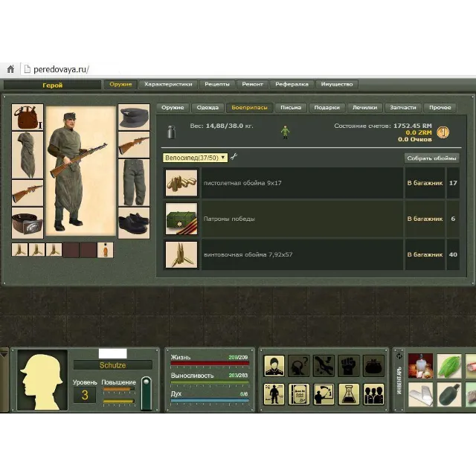Click the green epaulet rank insignia

click(147, 393)
